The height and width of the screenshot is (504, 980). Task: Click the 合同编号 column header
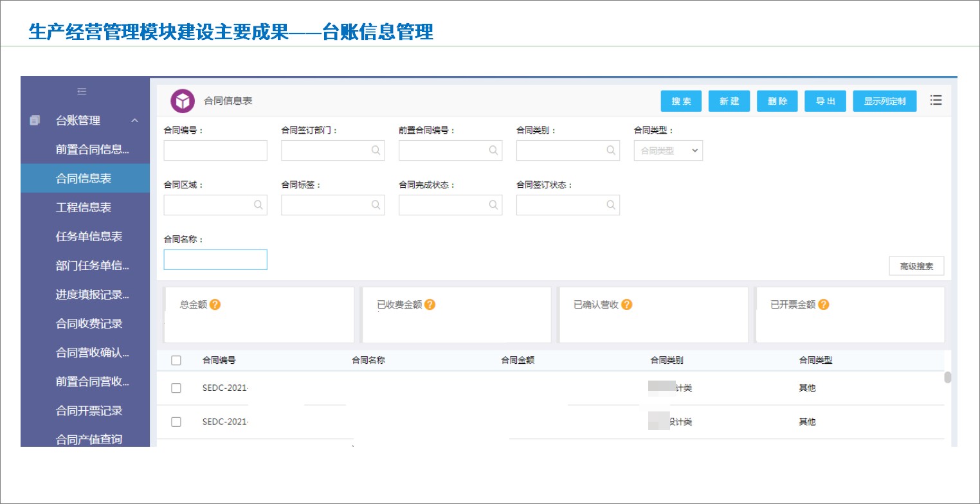click(x=219, y=361)
